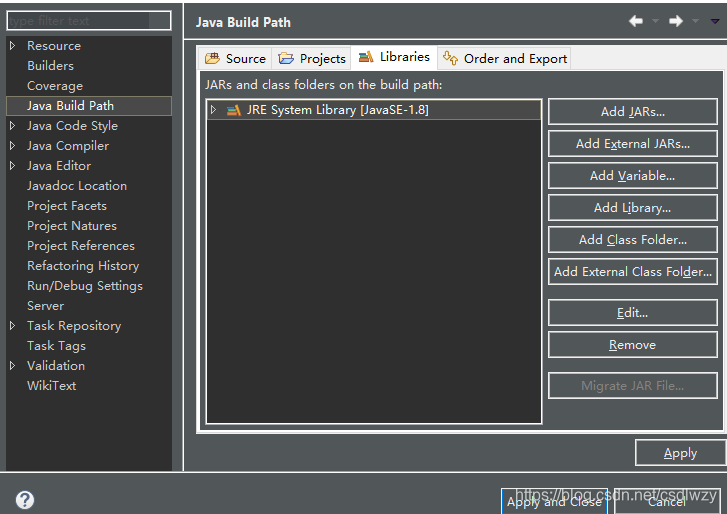Screen dimensions: 727x514
Task: Switch to the Projects tab
Action: tap(312, 58)
